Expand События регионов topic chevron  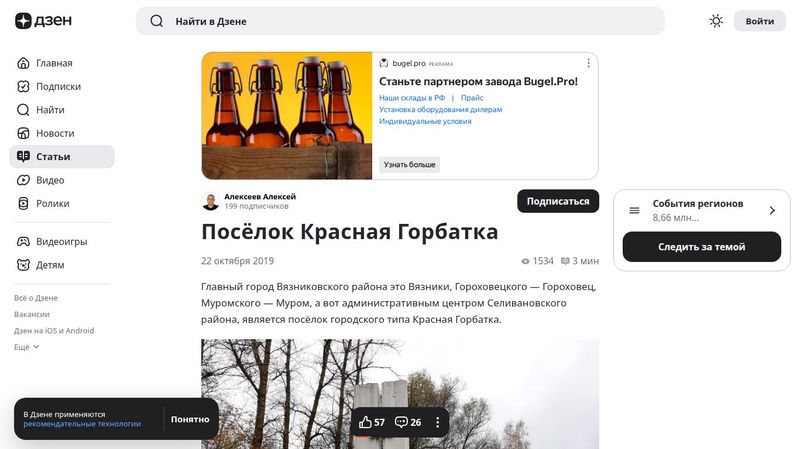[x=772, y=210]
